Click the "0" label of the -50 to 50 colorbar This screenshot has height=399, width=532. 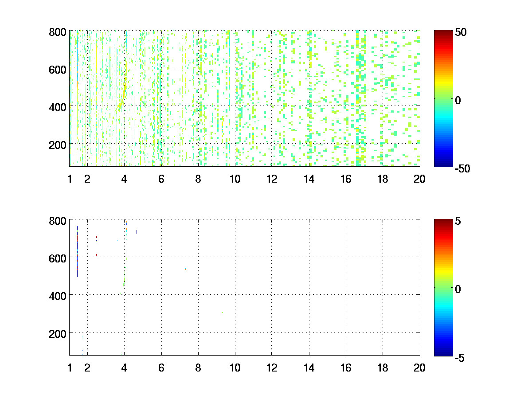[458, 101]
